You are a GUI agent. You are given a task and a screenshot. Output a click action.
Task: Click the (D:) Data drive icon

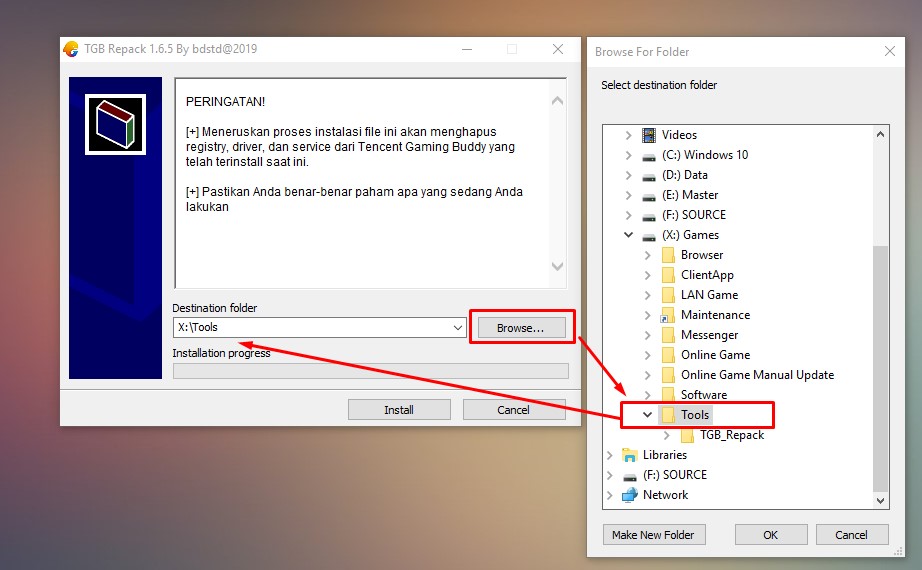click(649, 177)
